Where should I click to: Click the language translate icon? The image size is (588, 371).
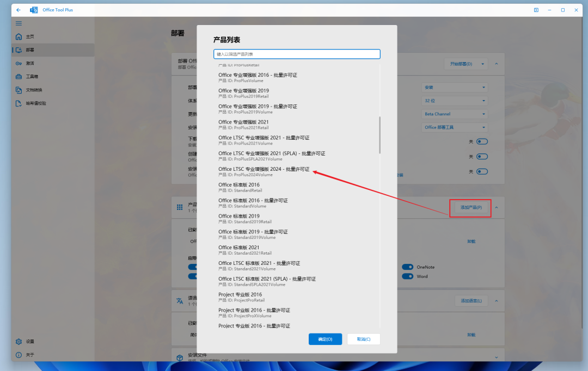coord(180,301)
